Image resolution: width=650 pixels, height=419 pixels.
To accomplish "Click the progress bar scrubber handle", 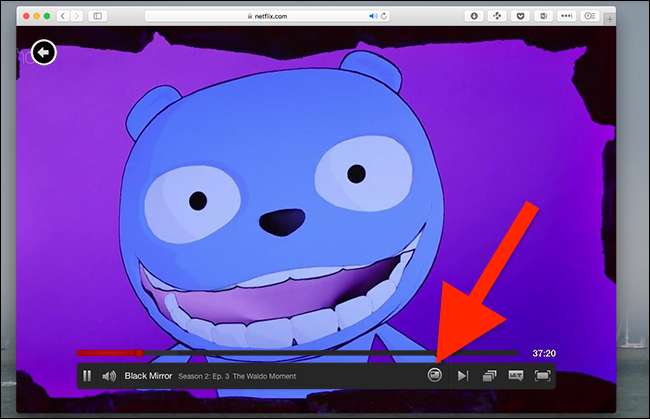I will 140,353.
